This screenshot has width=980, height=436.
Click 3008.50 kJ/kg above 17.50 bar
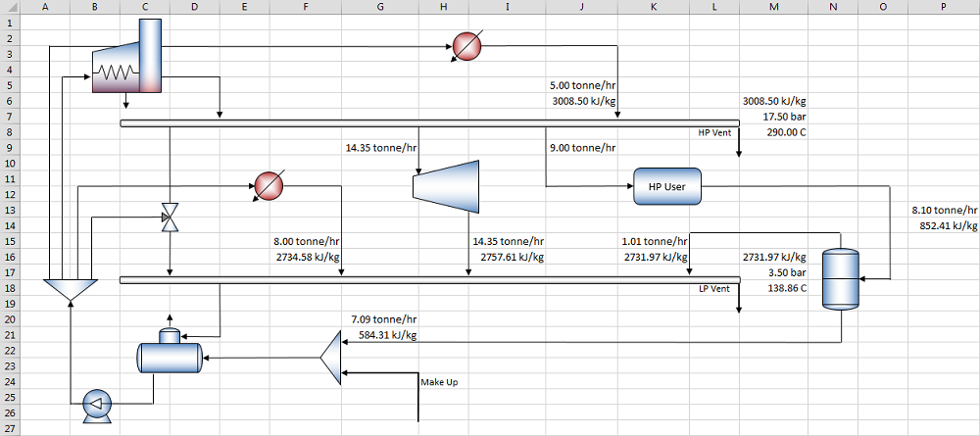pyautogui.click(x=774, y=101)
